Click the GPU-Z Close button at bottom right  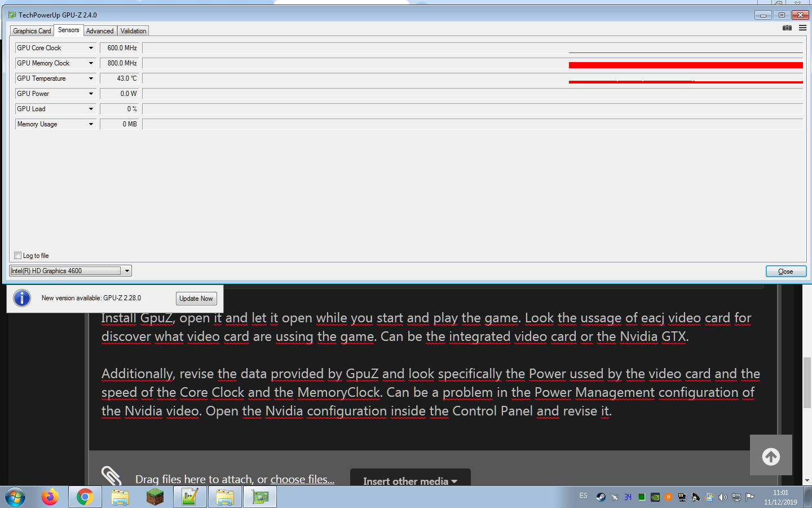[x=786, y=271]
